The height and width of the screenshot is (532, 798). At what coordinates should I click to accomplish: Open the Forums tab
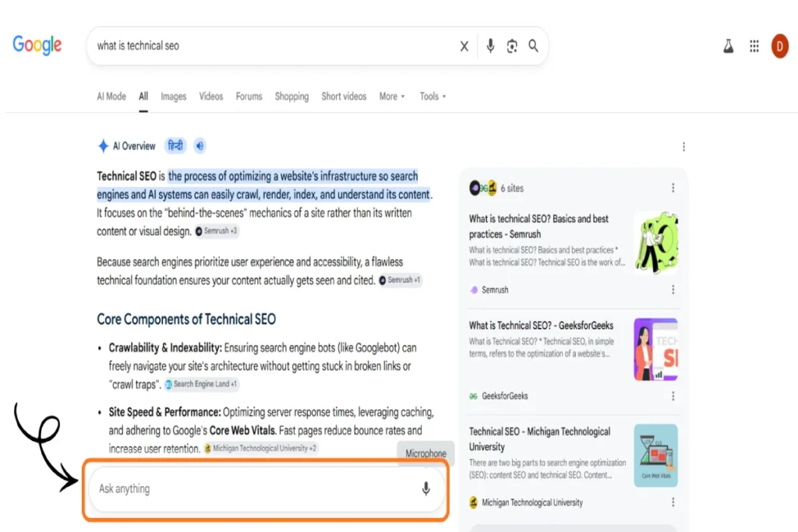pyautogui.click(x=249, y=96)
